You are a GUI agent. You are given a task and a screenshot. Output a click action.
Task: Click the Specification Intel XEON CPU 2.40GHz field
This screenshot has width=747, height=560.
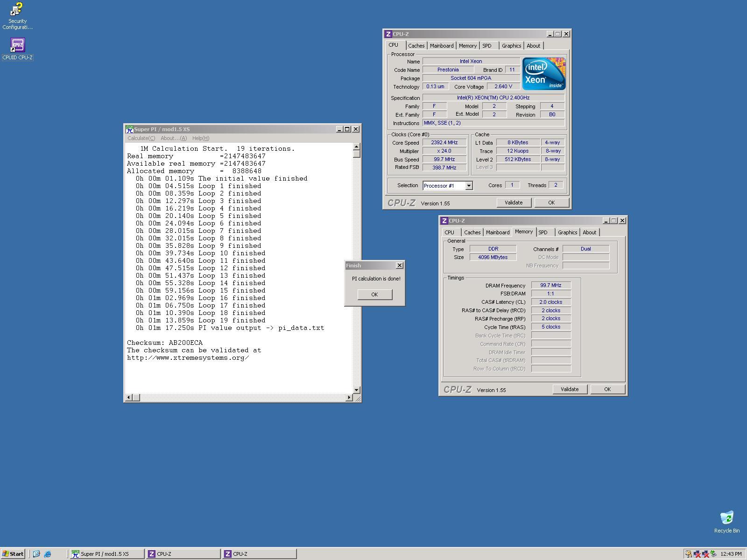coord(493,98)
